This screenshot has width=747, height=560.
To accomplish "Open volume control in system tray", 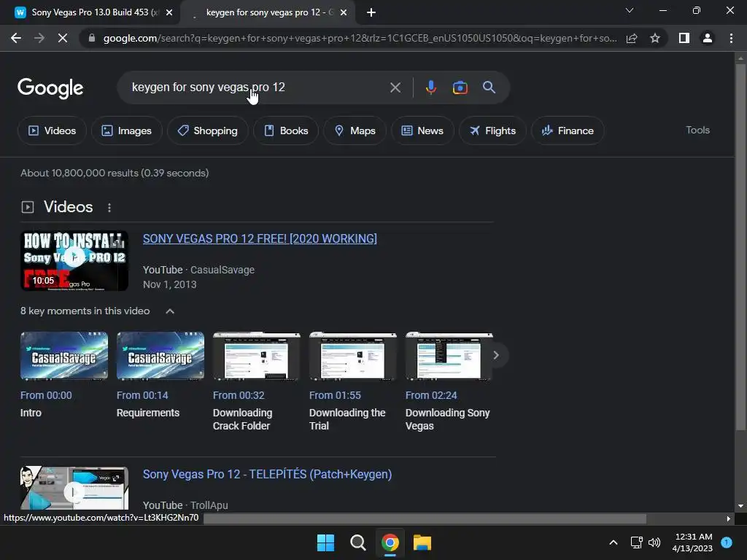I will click(x=654, y=542).
